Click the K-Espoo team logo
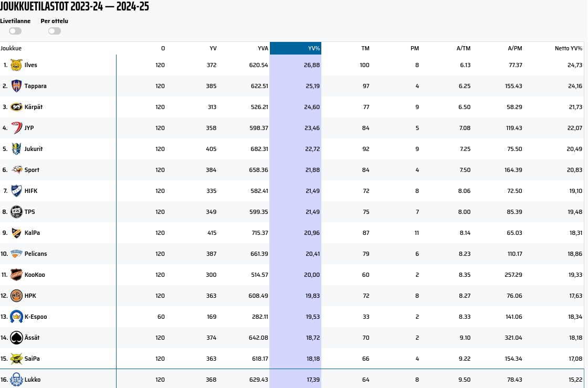Screen dimensions: 588x388 tap(16, 317)
